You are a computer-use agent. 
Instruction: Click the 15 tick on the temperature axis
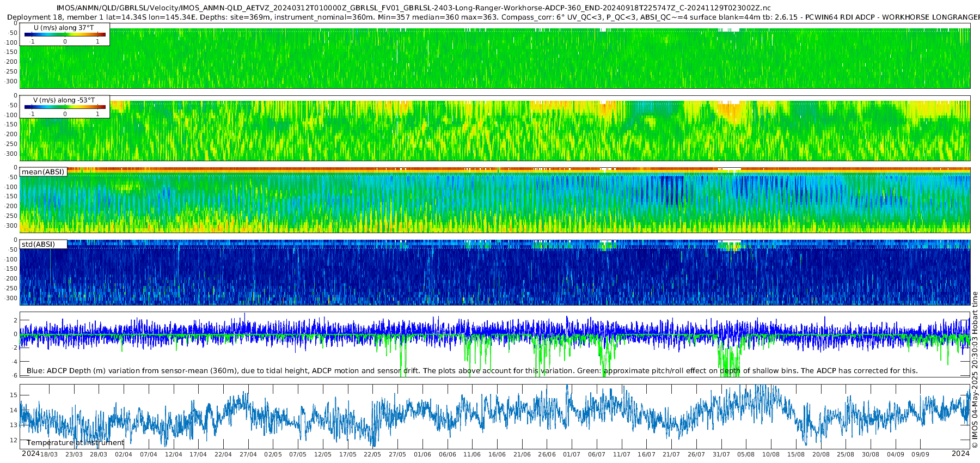pyautogui.click(x=14, y=395)
